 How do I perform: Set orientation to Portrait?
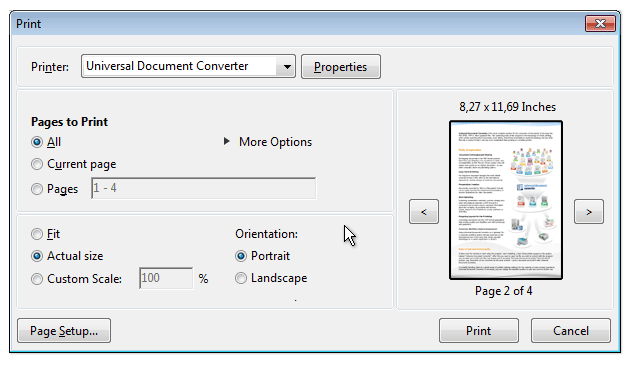[241, 256]
